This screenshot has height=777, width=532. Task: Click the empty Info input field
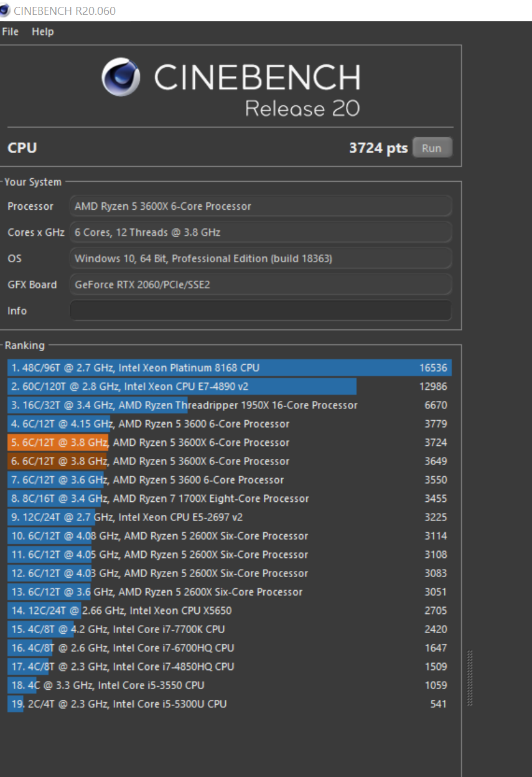pos(261,311)
